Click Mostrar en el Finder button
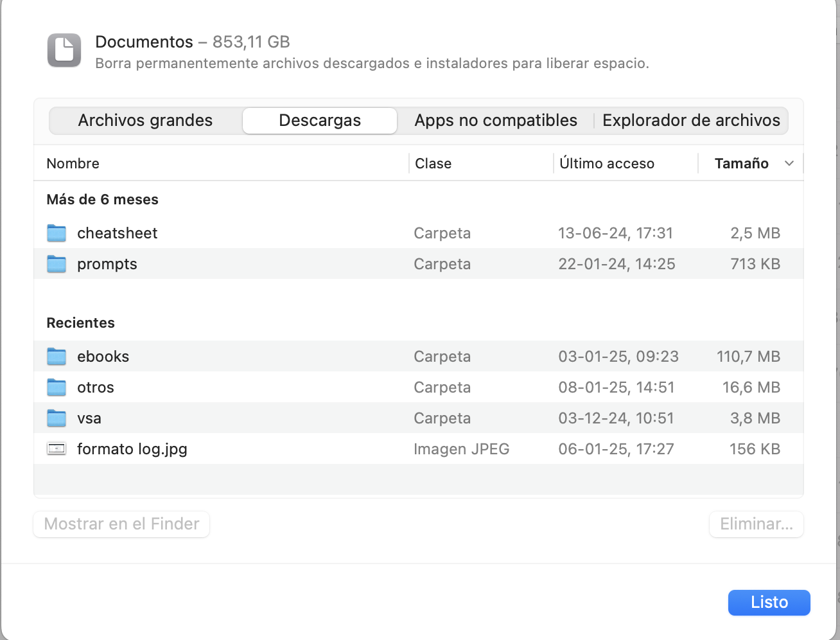 pyautogui.click(x=121, y=524)
